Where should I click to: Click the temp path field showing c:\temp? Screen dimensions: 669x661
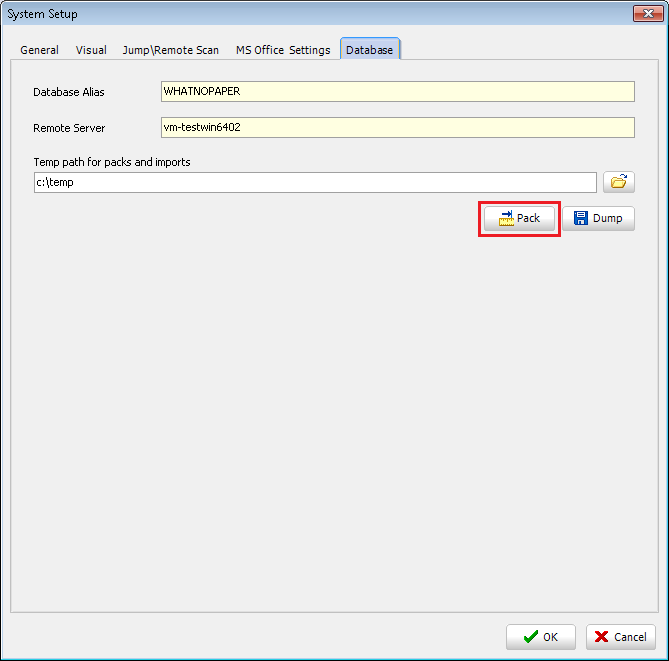click(x=315, y=182)
